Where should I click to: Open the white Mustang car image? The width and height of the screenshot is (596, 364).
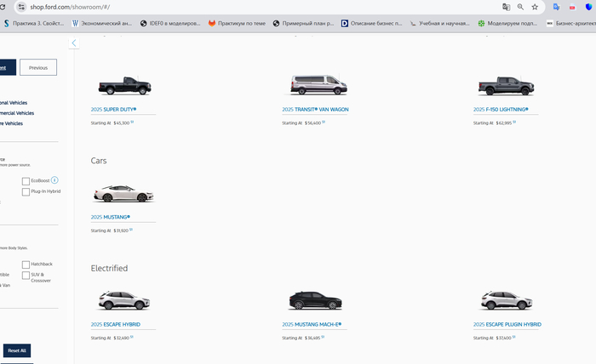click(x=123, y=193)
